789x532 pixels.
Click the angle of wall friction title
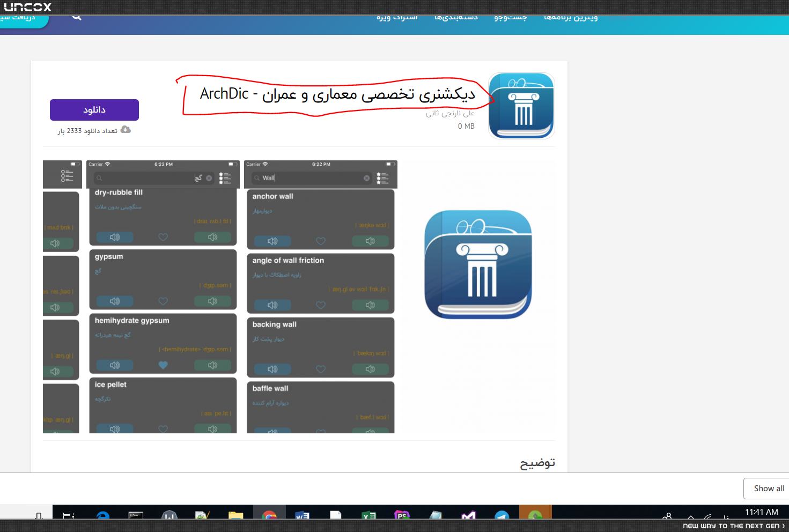pyautogui.click(x=288, y=261)
